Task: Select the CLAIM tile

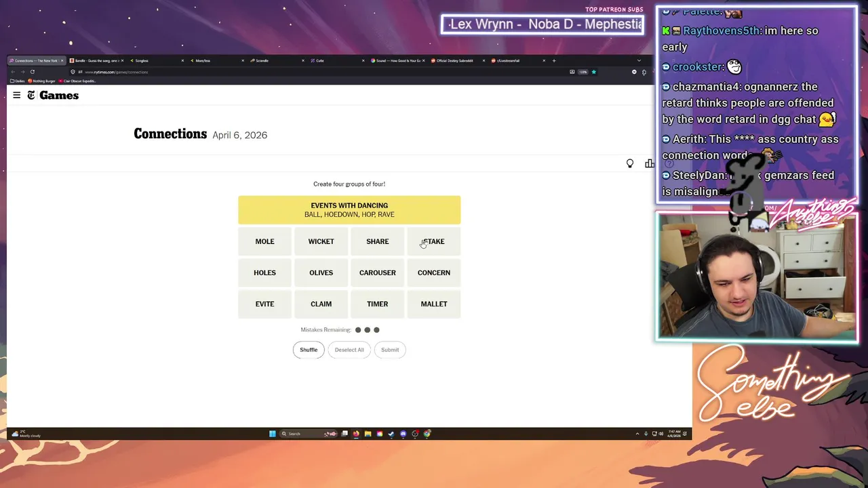Action: click(x=321, y=304)
